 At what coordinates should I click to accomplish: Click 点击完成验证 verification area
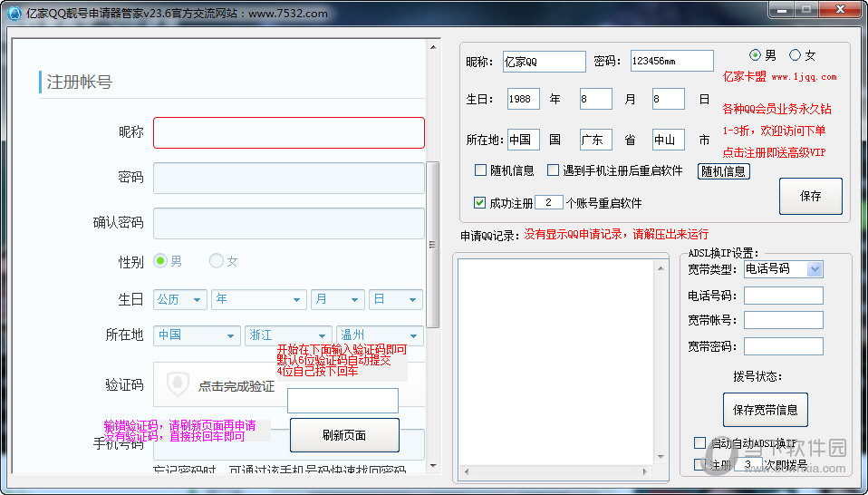point(236,386)
